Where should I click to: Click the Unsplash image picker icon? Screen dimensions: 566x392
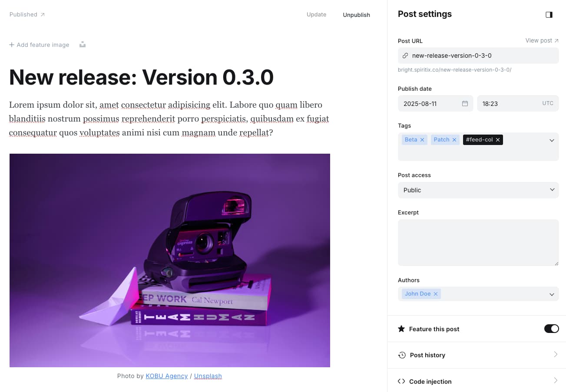[x=83, y=44]
